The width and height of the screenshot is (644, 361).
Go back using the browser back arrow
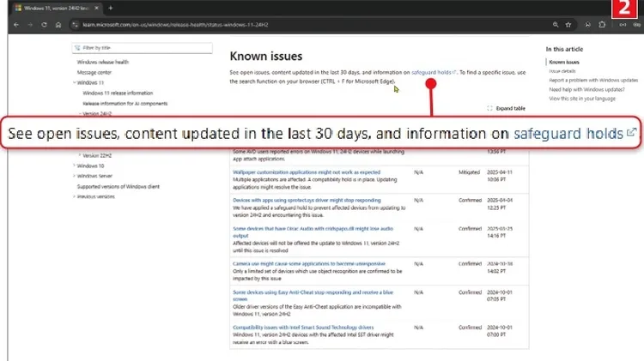16,25
